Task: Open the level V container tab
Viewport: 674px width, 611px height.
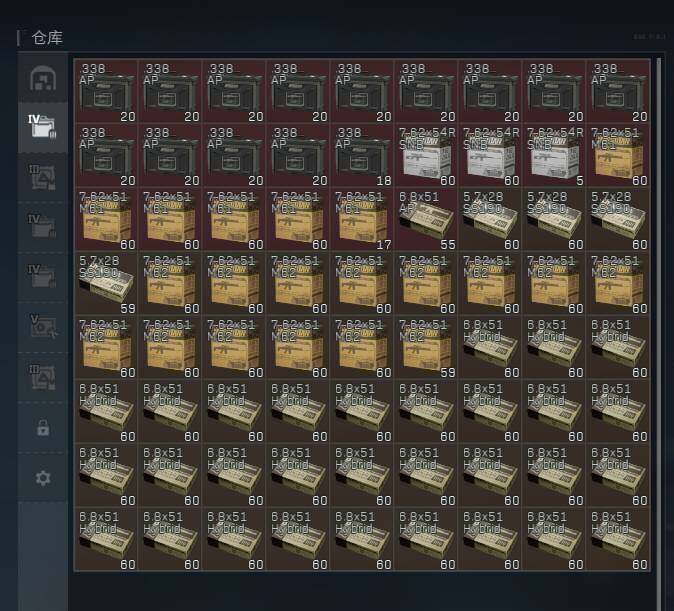Action: (42, 326)
